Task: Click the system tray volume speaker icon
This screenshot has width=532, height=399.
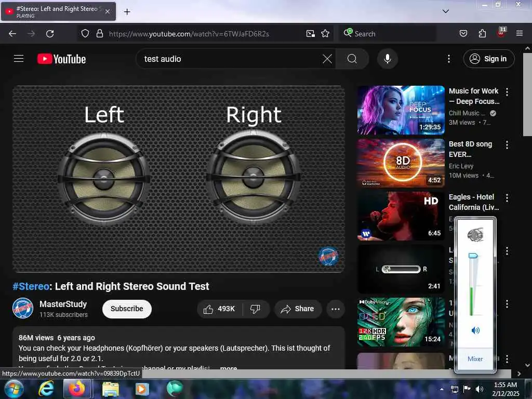Action: pos(480,389)
